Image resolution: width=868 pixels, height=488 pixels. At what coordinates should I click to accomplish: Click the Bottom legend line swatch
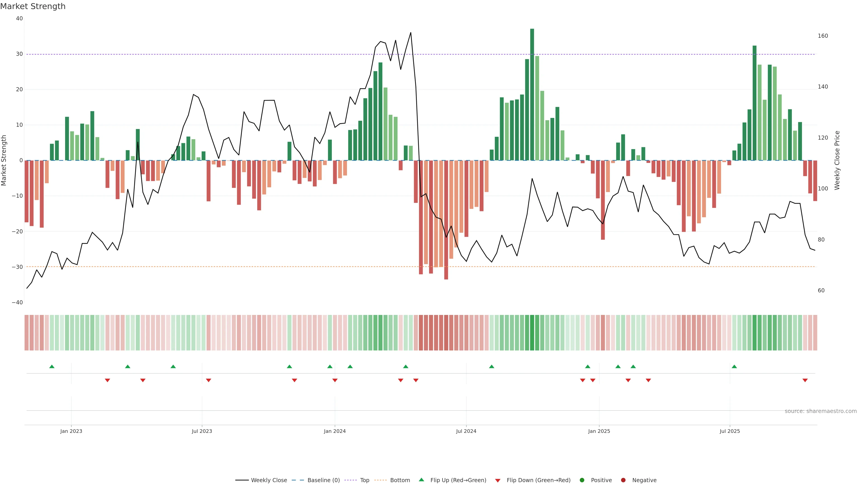point(380,480)
